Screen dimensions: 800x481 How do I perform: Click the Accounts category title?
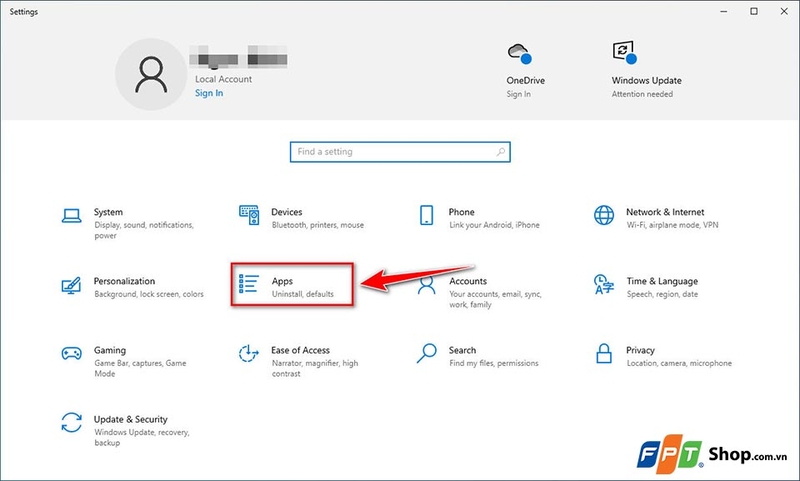pos(468,281)
